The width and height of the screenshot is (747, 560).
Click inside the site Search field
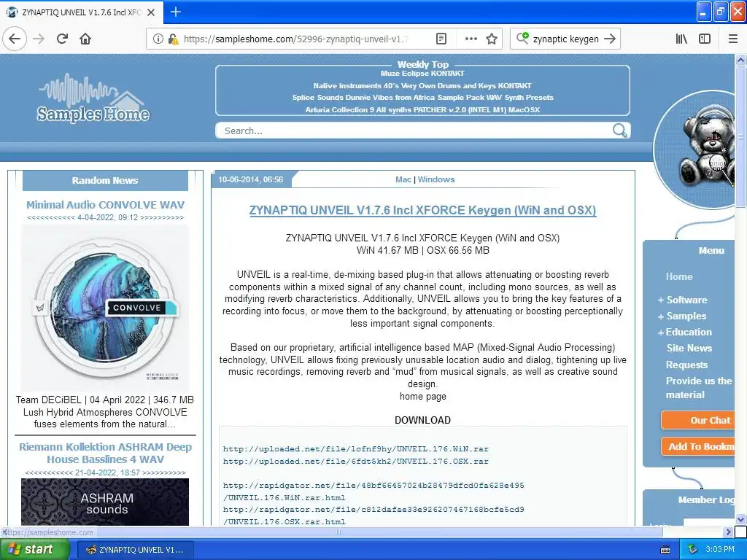pos(414,131)
